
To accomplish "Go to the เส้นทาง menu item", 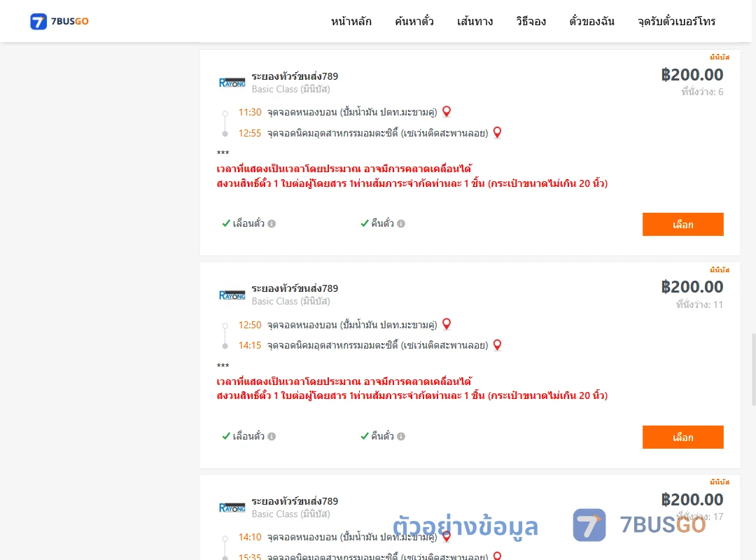I will [x=475, y=21].
